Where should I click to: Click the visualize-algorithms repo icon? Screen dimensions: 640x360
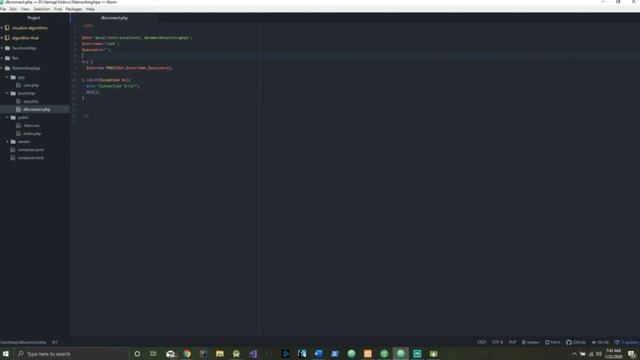(x=7, y=28)
